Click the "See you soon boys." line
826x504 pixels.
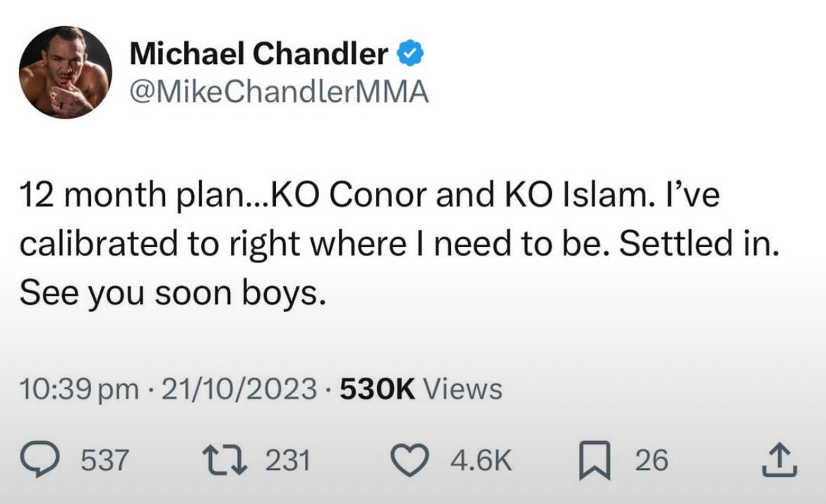tap(173, 293)
